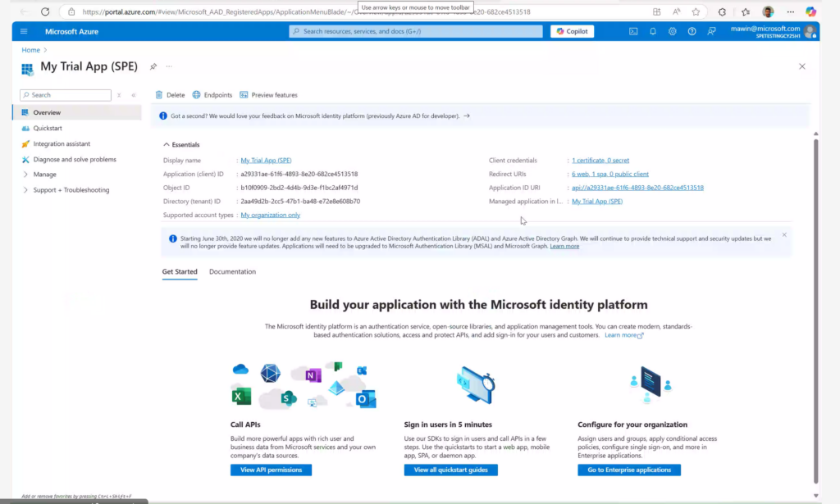Open the mawin@microsoft.com account menu
The width and height of the screenshot is (840, 504).
[773, 32]
